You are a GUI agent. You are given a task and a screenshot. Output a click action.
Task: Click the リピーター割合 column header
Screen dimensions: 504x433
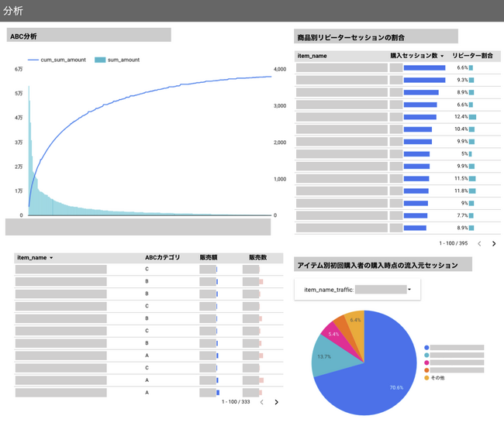click(x=473, y=56)
